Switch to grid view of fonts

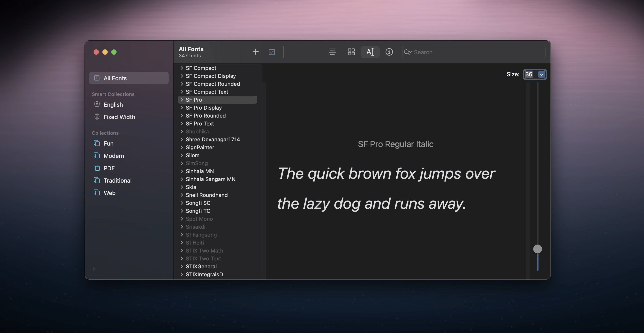coord(351,52)
